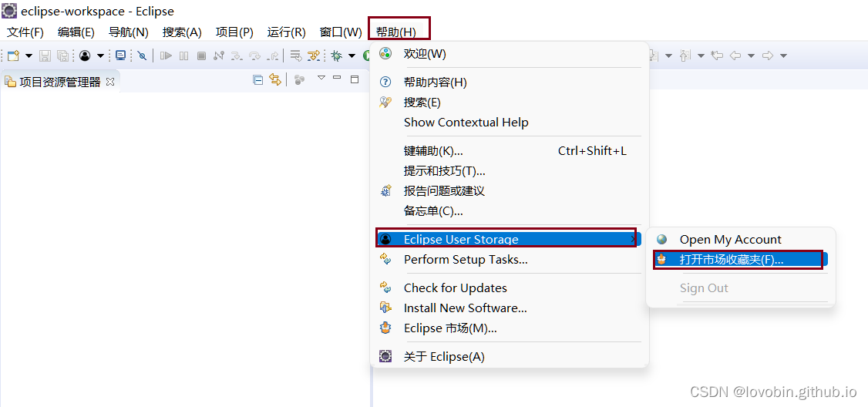The width and height of the screenshot is (868, 407).
Task: Open dropdown next to user avatar icon
Action: [x=100, y=55]
